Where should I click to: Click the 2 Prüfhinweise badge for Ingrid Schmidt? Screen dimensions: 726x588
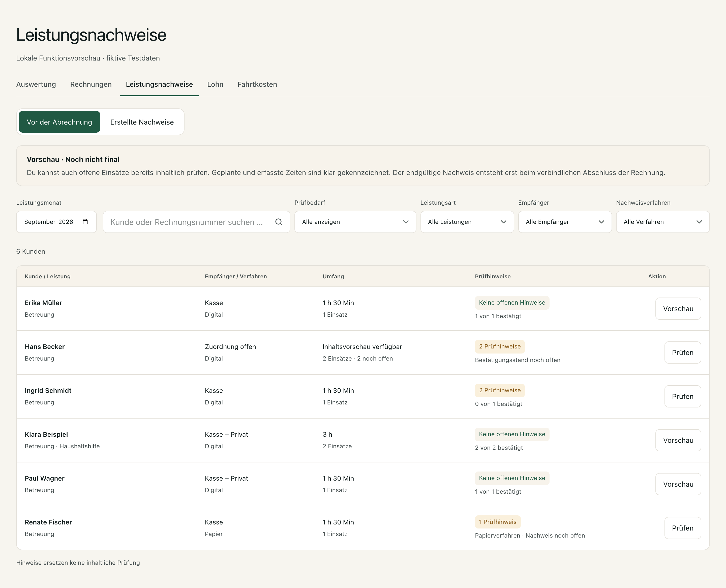click(499, 390)
